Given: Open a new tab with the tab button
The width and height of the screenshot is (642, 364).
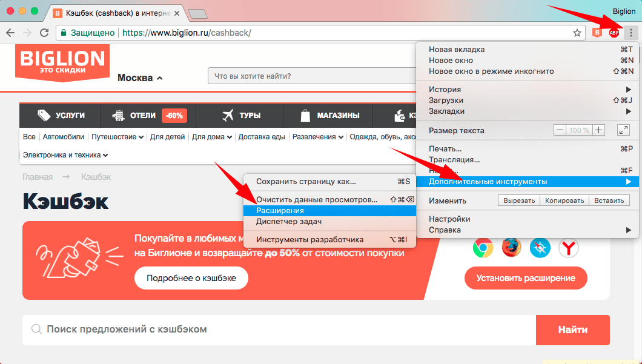Looking at the screenshot, I should click(198, 14).
